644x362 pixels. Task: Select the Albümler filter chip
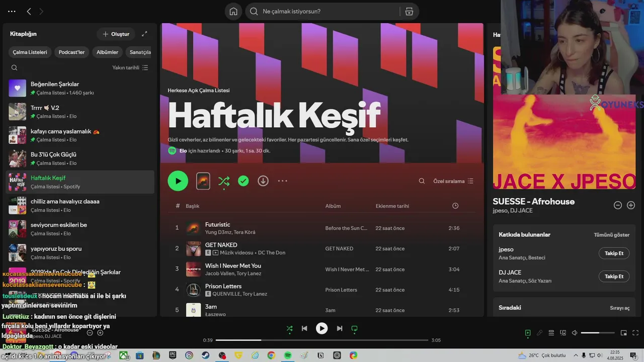pyautogui.click(x=107, y=52)
